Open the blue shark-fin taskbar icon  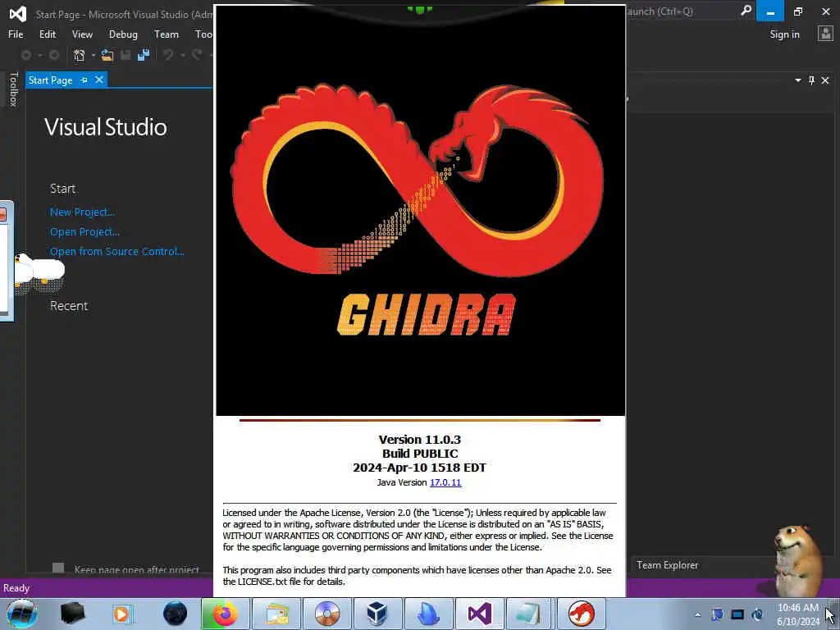(x=428, y=614)
